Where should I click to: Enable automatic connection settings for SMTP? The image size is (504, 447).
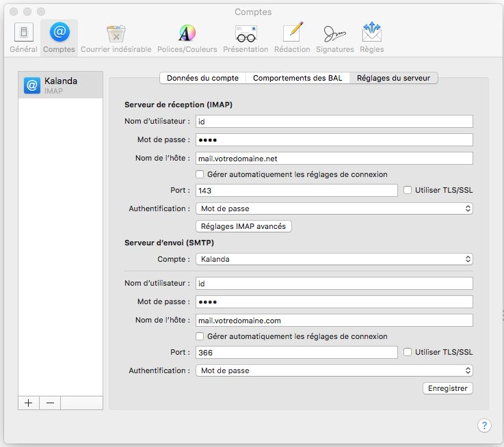tap(200, 336)
